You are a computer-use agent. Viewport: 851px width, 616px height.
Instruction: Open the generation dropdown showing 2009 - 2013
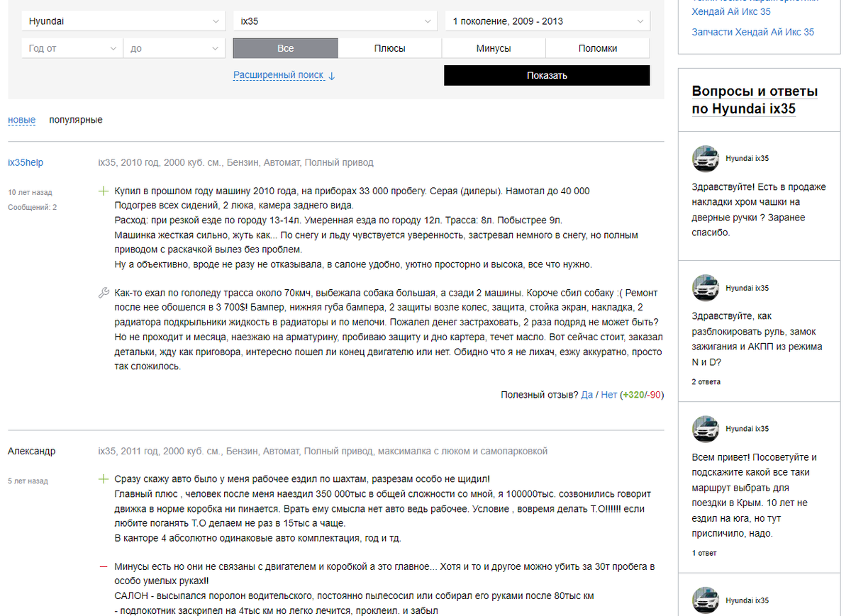(x=546, y=21)
